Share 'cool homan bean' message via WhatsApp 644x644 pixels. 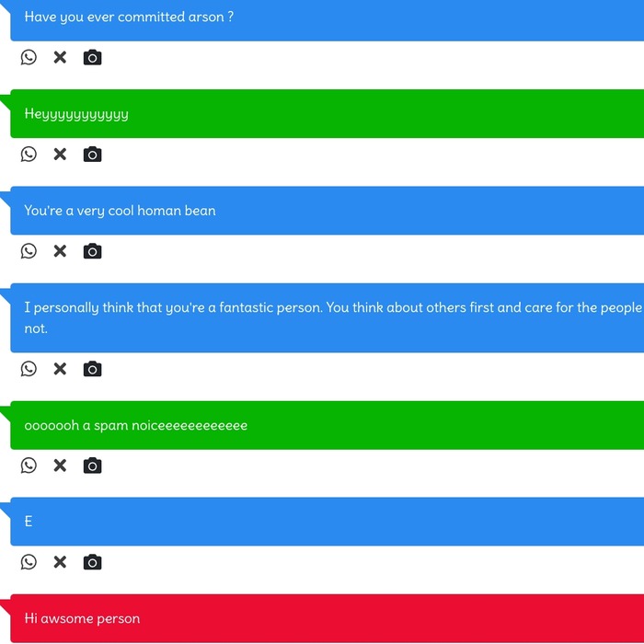tap(29, 251)
